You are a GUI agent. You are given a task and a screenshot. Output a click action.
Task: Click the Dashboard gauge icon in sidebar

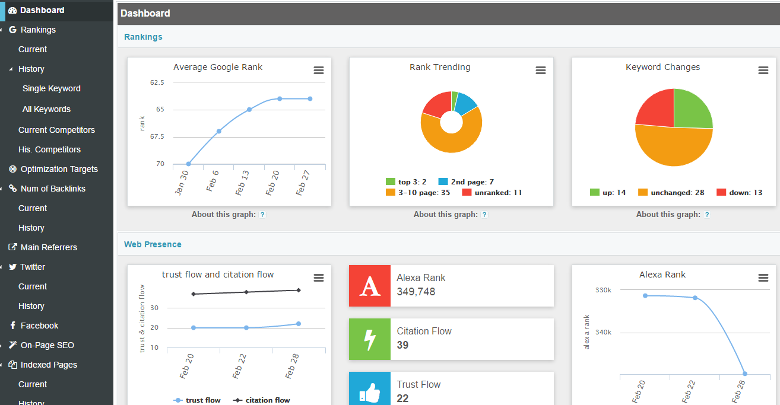[12, 10]
